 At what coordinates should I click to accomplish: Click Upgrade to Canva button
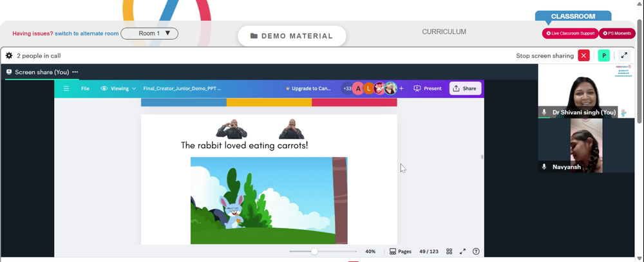tap(308, 88)
